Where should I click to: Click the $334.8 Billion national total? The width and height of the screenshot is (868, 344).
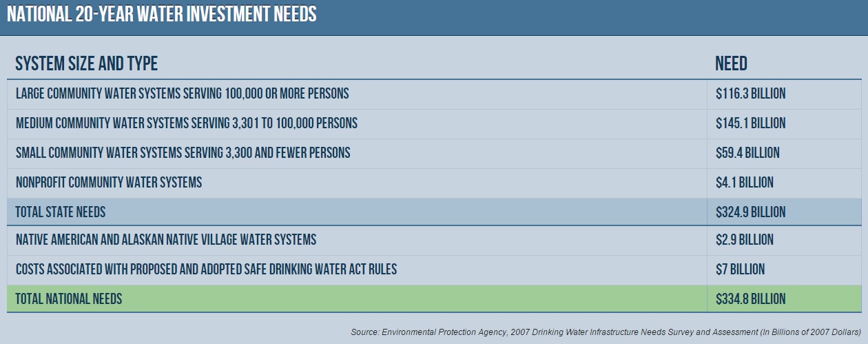(751, 299)
